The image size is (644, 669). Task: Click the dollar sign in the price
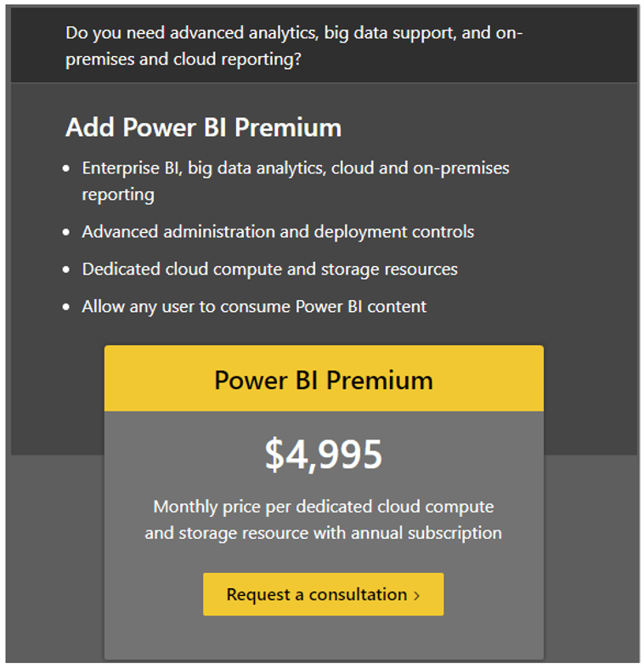274,456
